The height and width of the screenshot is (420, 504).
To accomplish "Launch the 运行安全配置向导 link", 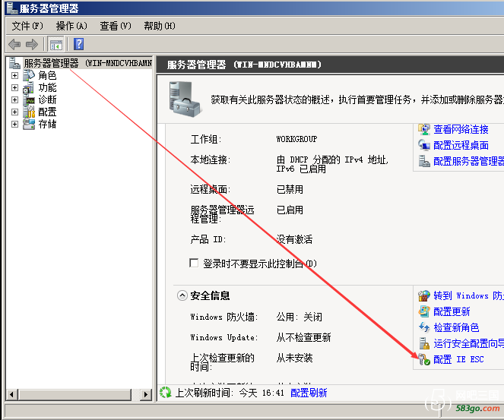I will [468, 343].
